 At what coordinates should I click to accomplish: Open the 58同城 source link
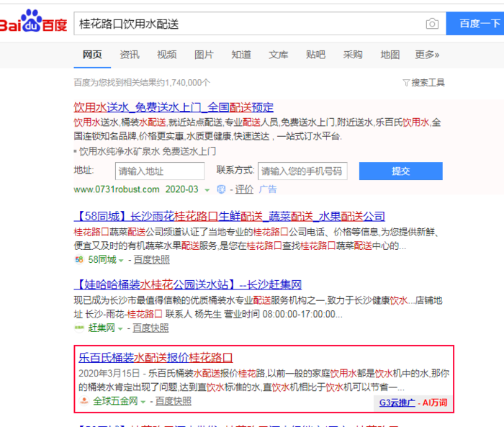click(x=102, y=259)
